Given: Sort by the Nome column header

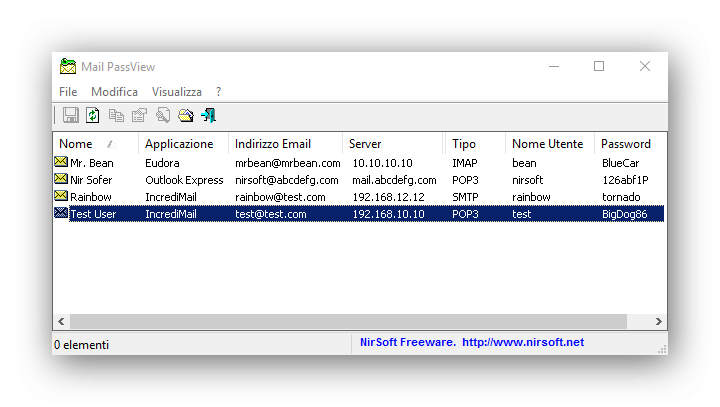Looking at the screenshot, I should [96, 144].
